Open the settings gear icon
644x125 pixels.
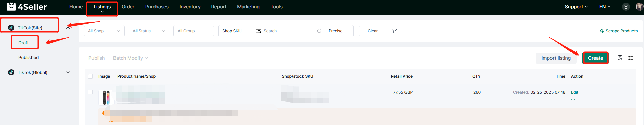pos(626,7)
